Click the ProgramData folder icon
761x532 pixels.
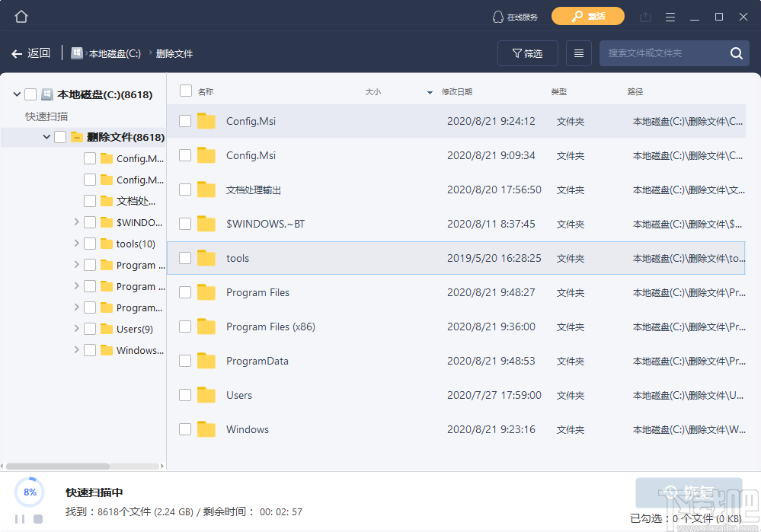206,361
